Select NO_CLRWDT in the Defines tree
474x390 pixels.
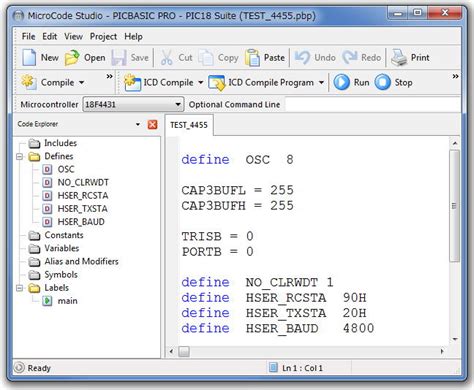pyautogui.click(x=83, y=183)
